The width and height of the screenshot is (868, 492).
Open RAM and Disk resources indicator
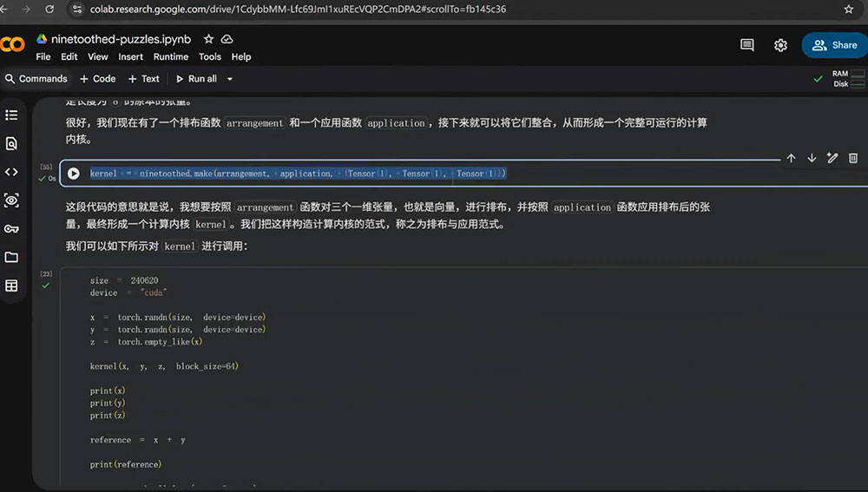(847, 79)
